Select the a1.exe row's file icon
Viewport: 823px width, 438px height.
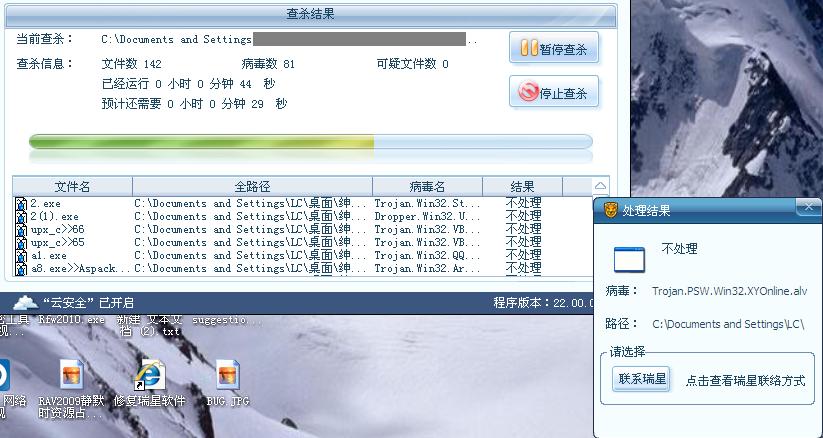(21, 256)
